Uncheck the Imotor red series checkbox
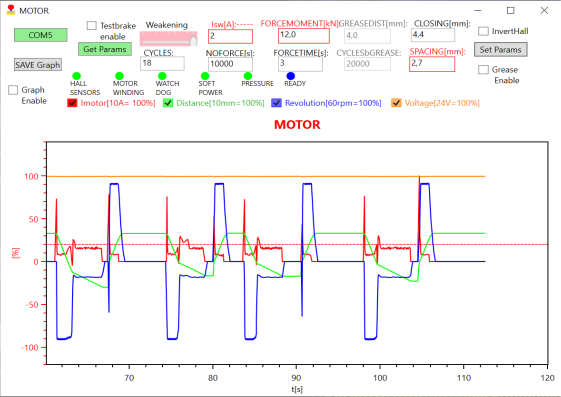Image resolution: width=561 pixels, height=397 pixels. click(72, 103)
